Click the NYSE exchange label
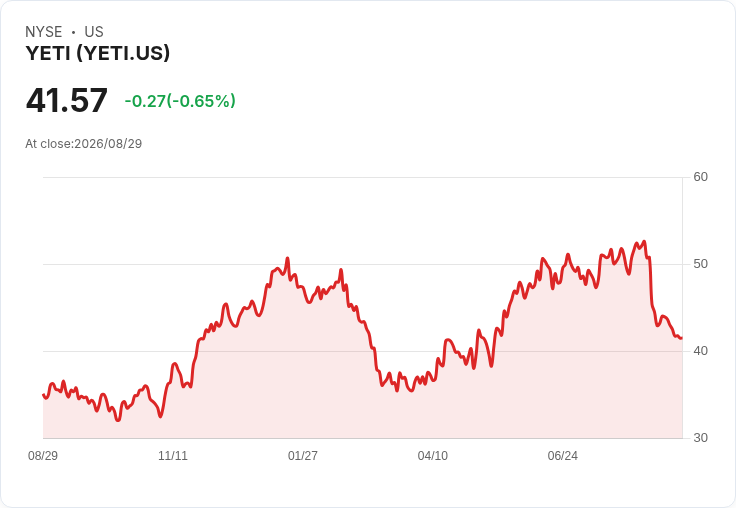 coord(44,32)
